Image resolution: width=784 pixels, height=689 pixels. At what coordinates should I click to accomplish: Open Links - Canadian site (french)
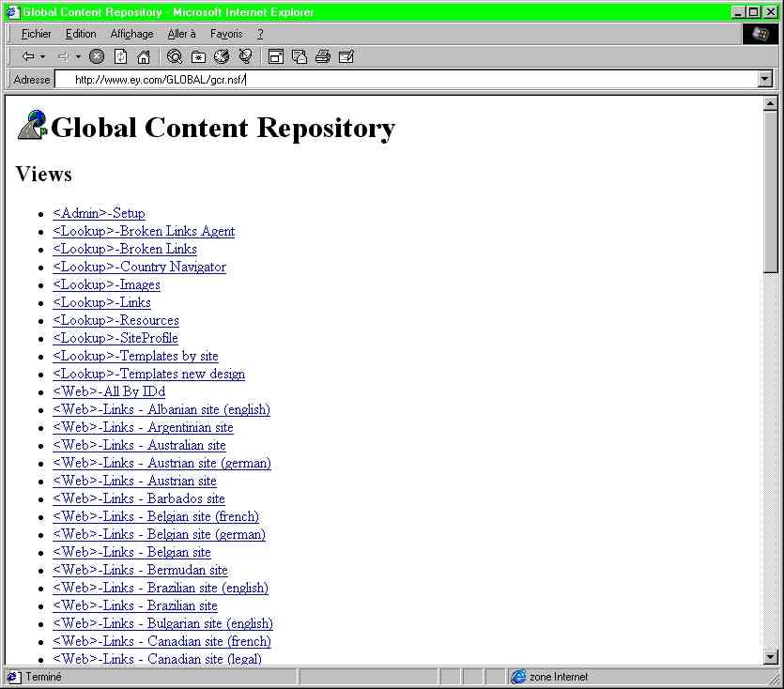[161, 641]
